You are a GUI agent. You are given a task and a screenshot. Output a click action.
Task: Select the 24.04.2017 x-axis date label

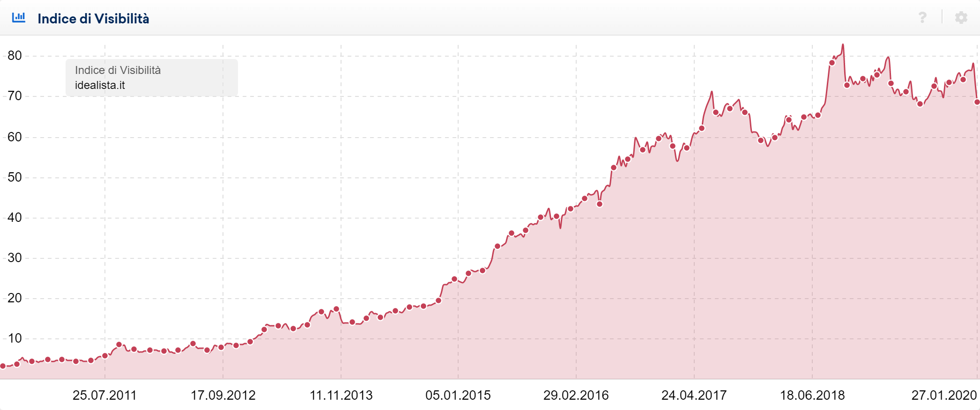click(x=694, y=395)
